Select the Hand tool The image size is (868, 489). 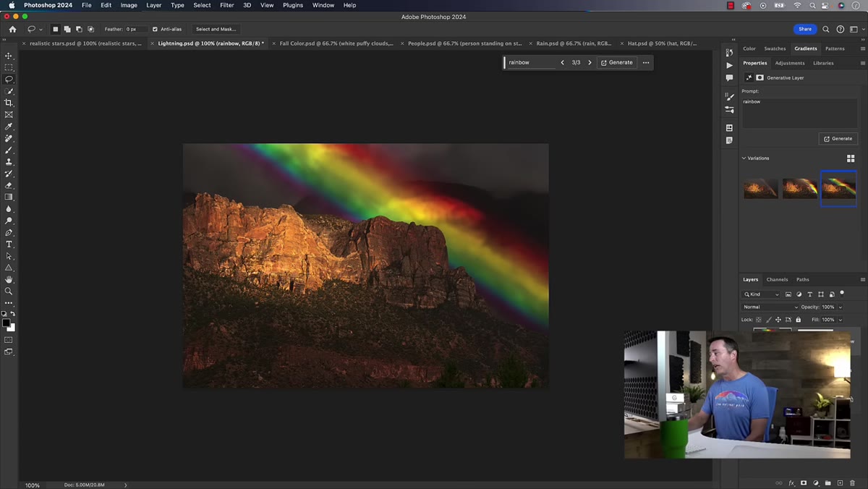coord(9,279)
